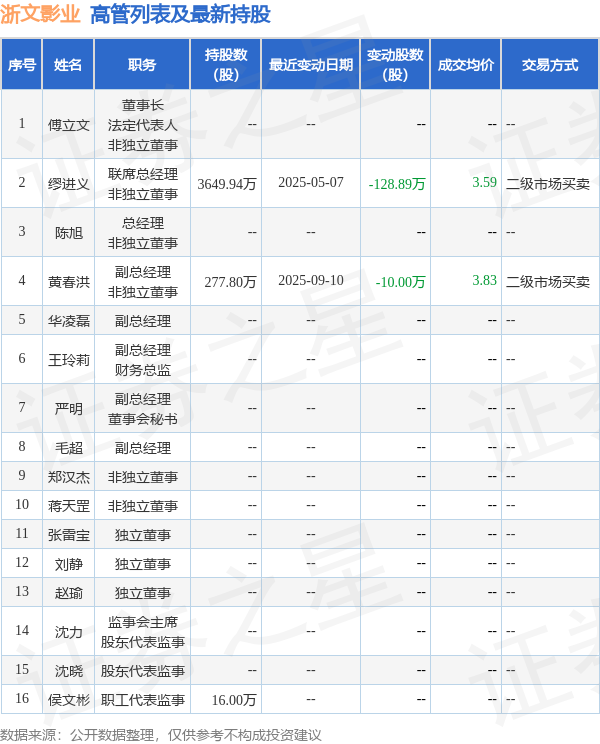Click holding value 16.00万
600x744 pixels.
234,700
